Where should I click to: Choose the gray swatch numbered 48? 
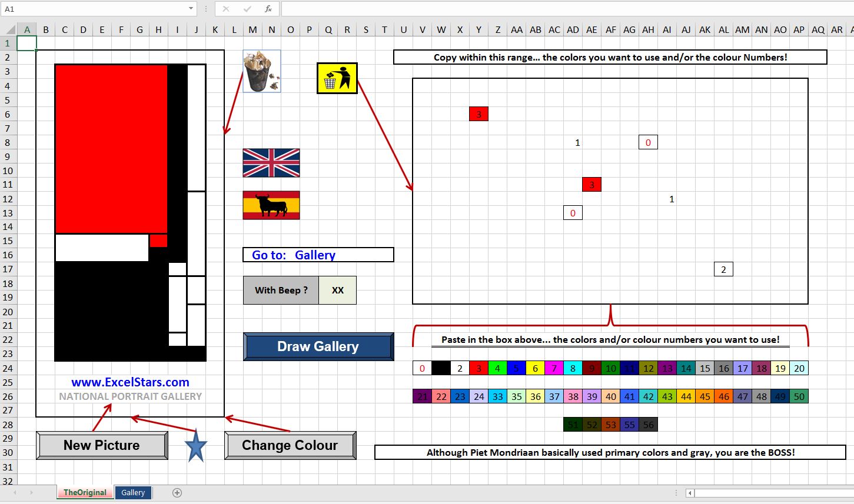pyautogui.click(x=761, y=396)
